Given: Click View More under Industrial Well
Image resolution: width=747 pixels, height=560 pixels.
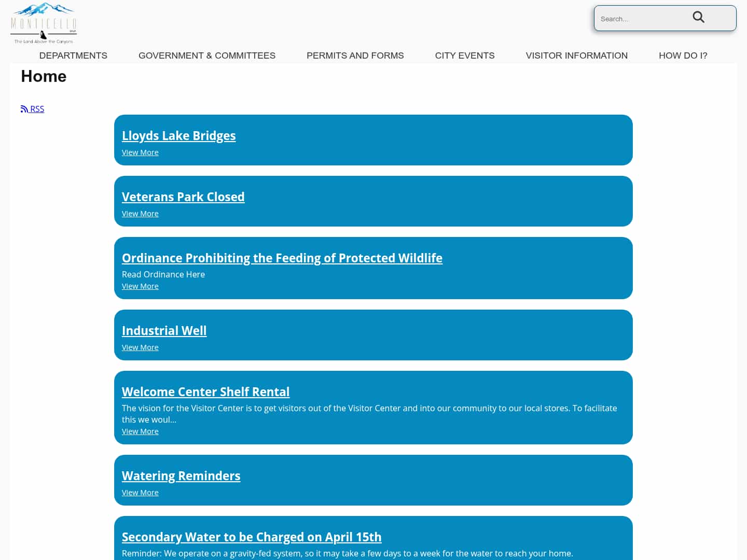Looking at the screenshot, I should (140, 347).
